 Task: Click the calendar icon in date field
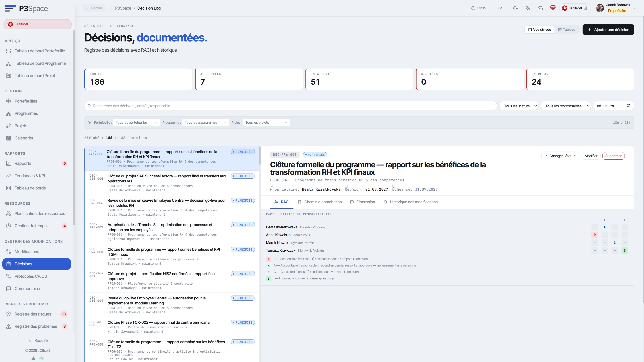pyautogui.click(x=628, y=106)
